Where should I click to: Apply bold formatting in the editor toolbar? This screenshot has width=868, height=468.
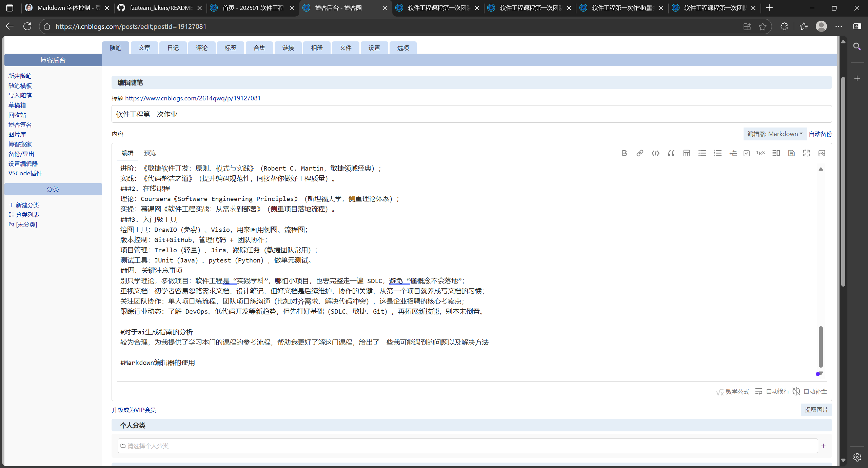click(x=624, y=153)
